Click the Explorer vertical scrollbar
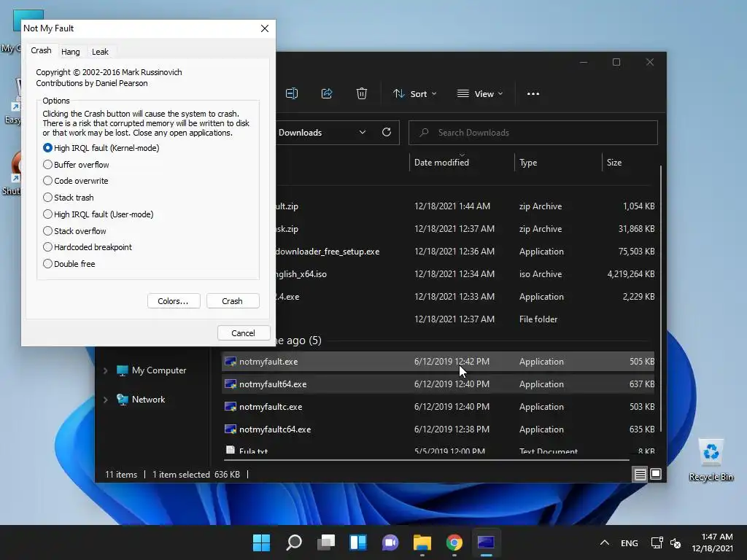The image size is (747, 560). 661,298
